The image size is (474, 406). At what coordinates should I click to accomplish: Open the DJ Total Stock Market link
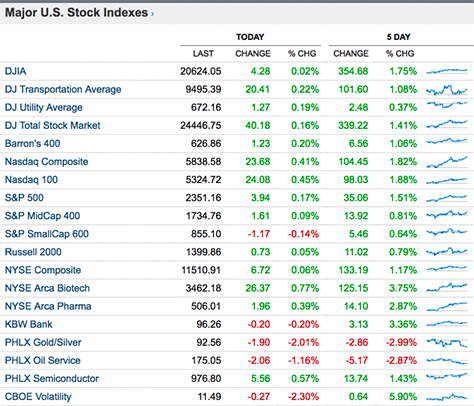click(53, 125)
